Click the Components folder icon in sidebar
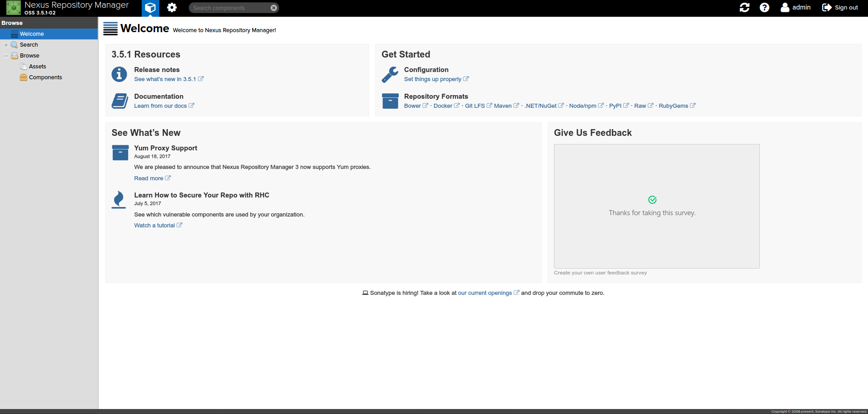868x414 pixels. [24, 77]
